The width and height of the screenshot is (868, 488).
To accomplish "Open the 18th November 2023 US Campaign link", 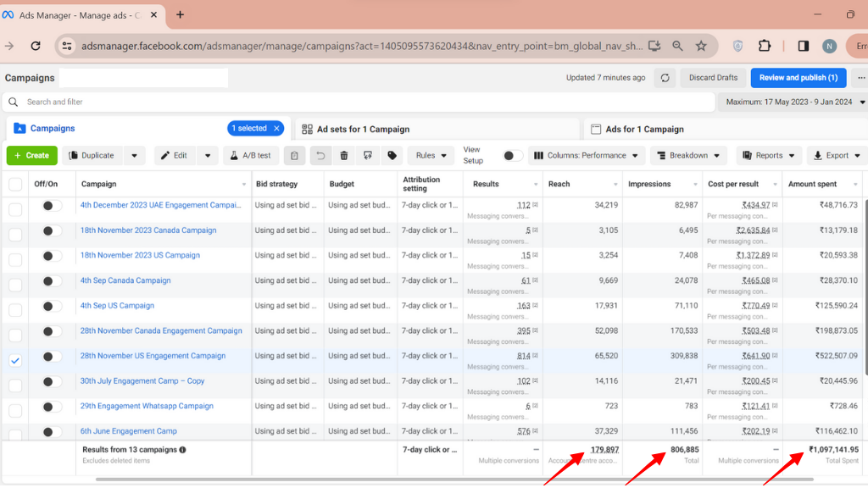I will (x=140, y=256).
